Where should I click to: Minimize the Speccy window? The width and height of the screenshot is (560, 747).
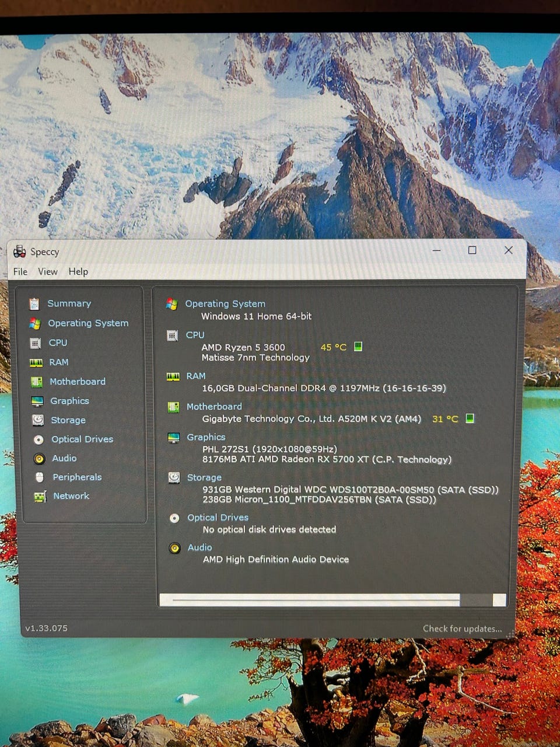click(436, 250)
